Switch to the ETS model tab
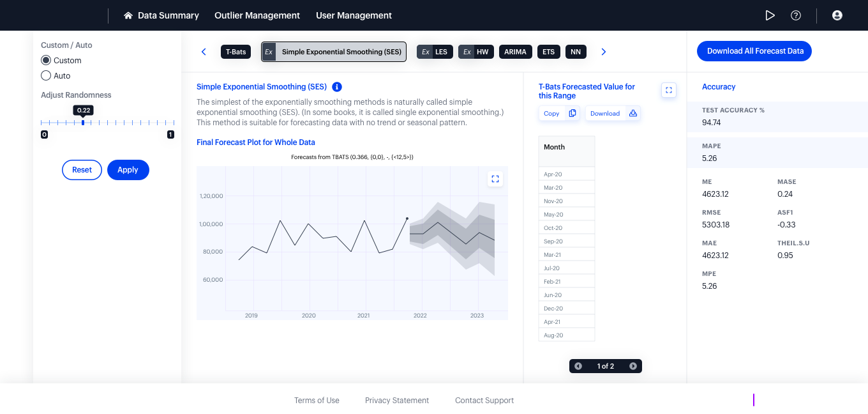The width and height of the screenshot is (868, 414). point(549,52)
